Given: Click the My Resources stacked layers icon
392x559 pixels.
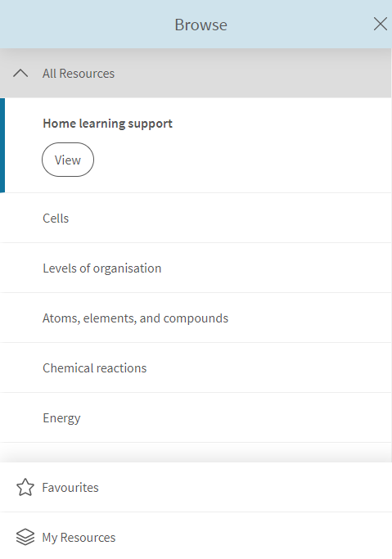Looking at the screenshot, I should [25, 537].
